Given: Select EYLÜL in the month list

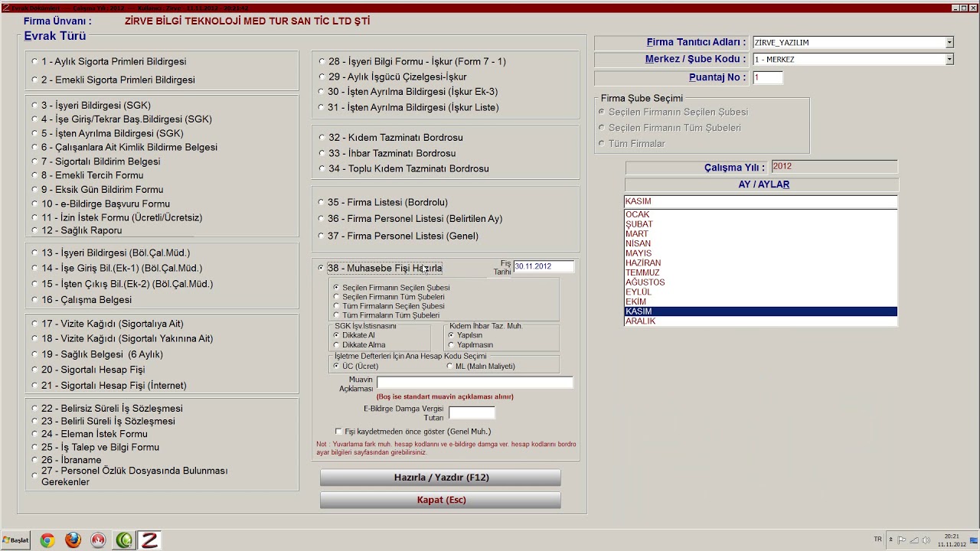Looking at the screenshot, I should click(760, 292).
